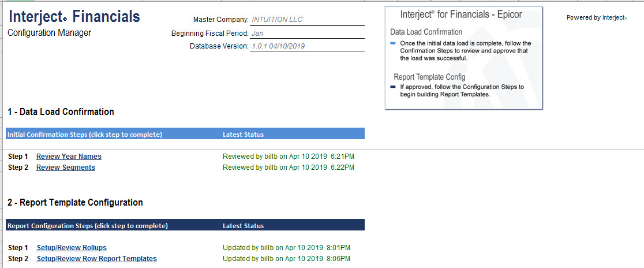Image resolution: width=644 pixels, height=268 pixels.
Task: Select the Master Company value field
Action: (307, 20)
